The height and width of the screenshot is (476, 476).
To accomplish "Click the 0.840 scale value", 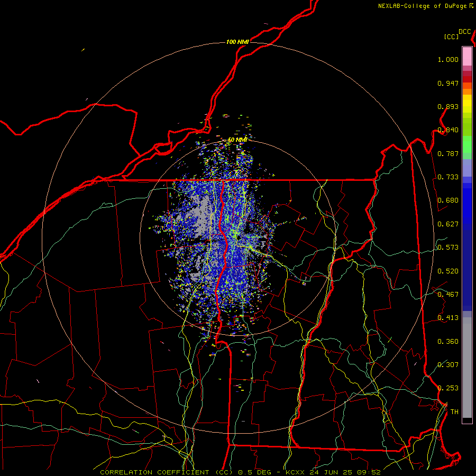I will [x=448, y=130].
